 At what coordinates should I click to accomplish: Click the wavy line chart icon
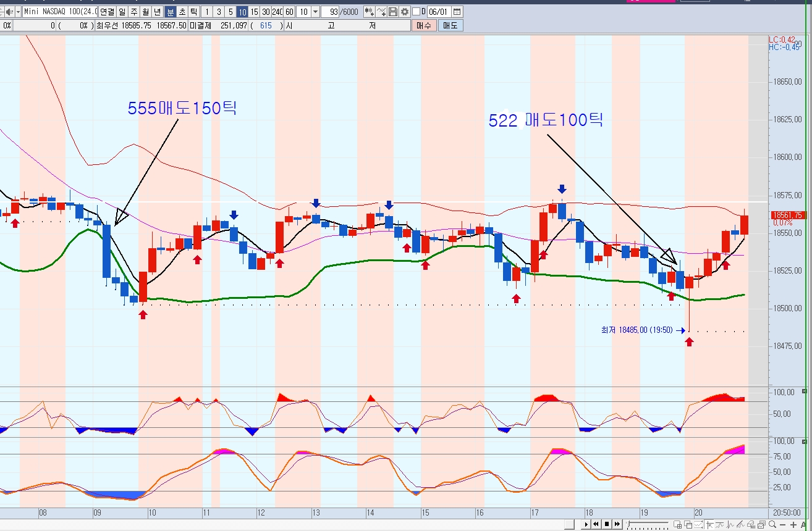[x=719, y=524]
